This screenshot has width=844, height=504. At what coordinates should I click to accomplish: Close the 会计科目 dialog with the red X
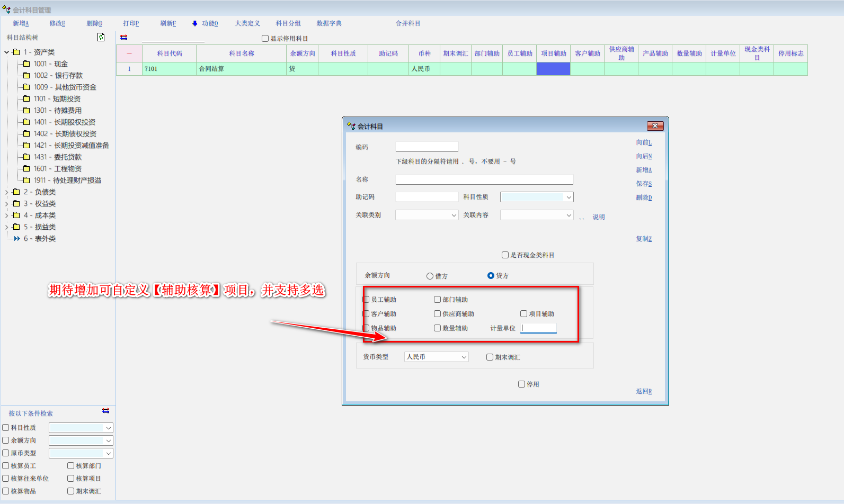pos(655,126)
